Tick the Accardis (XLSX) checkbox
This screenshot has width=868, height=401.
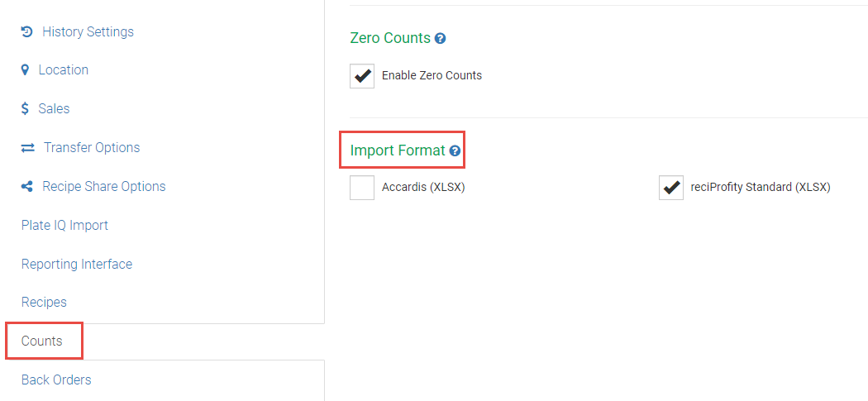point(362,188)
